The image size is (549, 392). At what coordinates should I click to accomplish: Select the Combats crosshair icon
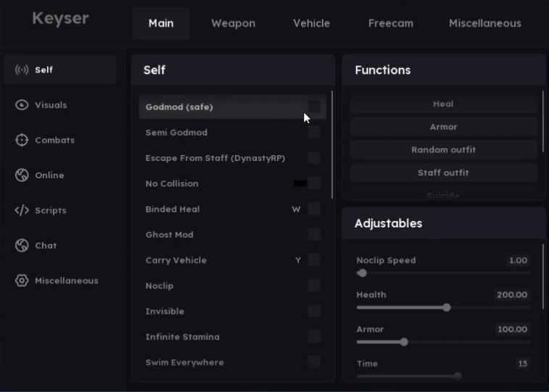[22, 140]
